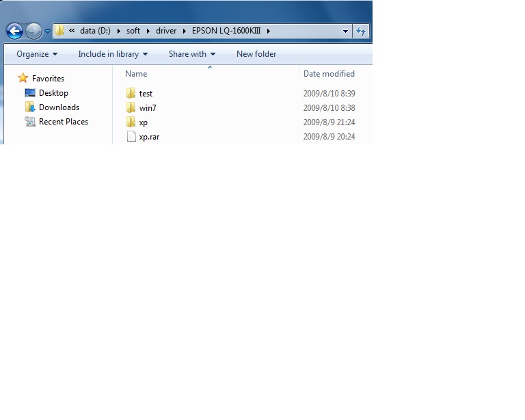
Task: Expand the hidden path chevron «
Action: pos(72,31)
